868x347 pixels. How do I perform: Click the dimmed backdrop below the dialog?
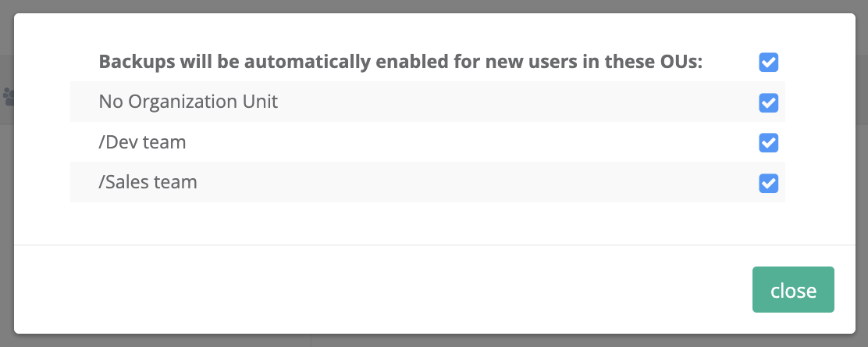434,341
